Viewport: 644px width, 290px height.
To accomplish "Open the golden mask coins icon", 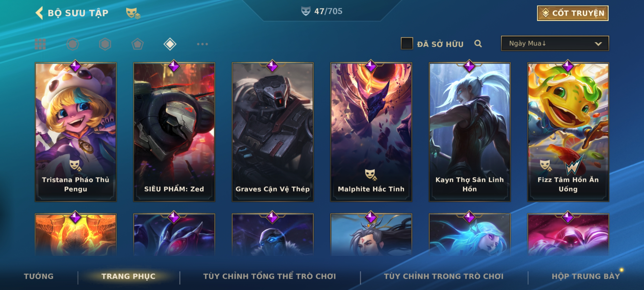I will tap(133, 13).
